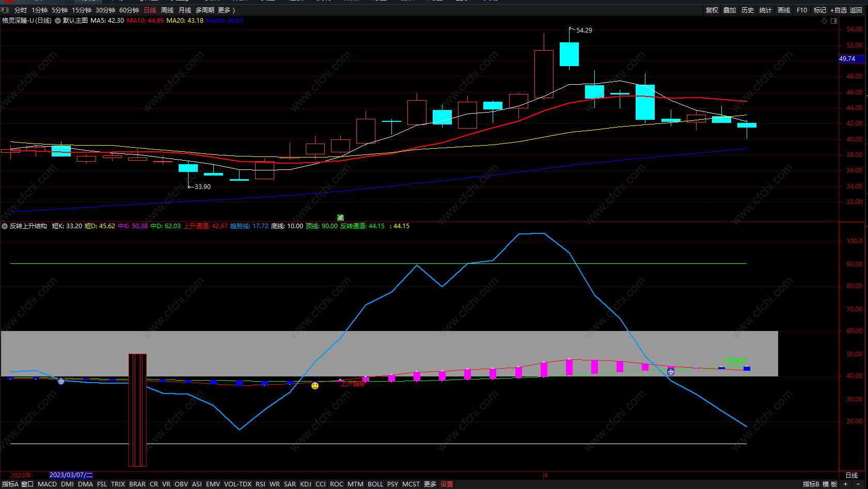Screen dimensions: 868x489
Task: Select the DMA indicator tab
Action: [x=85, y=484]
